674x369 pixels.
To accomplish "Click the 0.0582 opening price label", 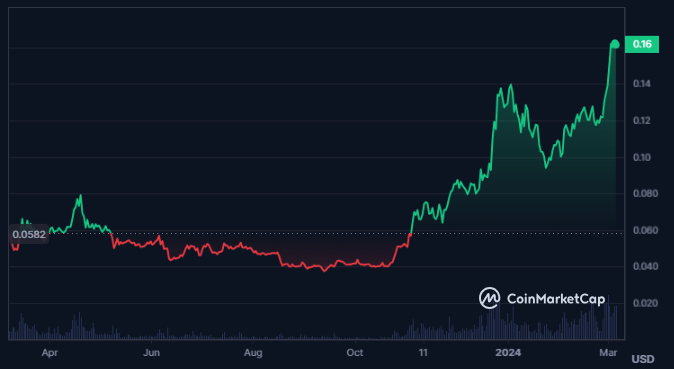I will (x=29, y=234).
